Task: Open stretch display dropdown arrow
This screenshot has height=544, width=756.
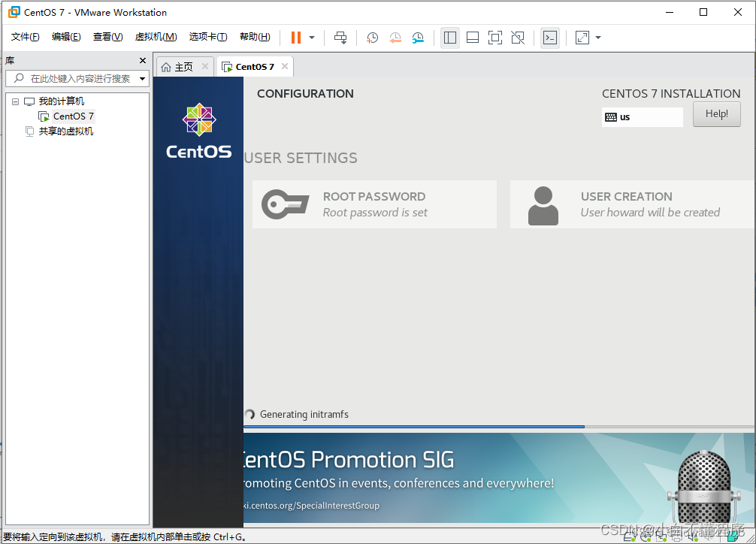Action: pos(598,38)
